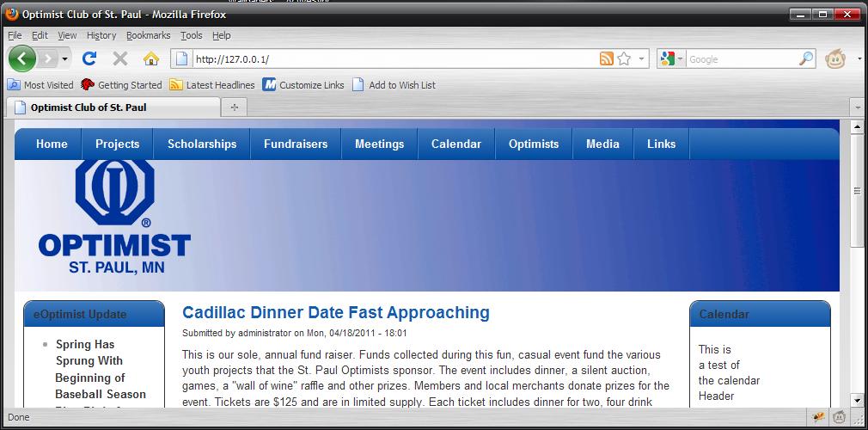Open the Projects navigation item
The width and height of the screenshot is (868, 430).
[118, 144]
